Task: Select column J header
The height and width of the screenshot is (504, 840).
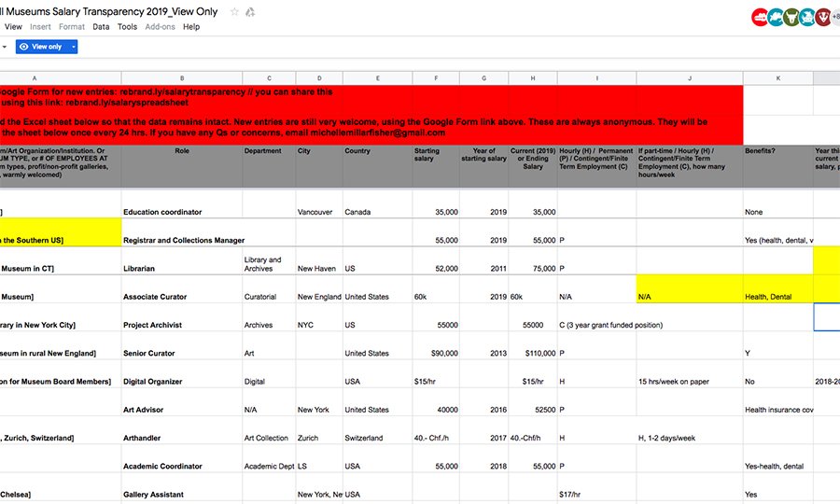Action: click(690, 78)
